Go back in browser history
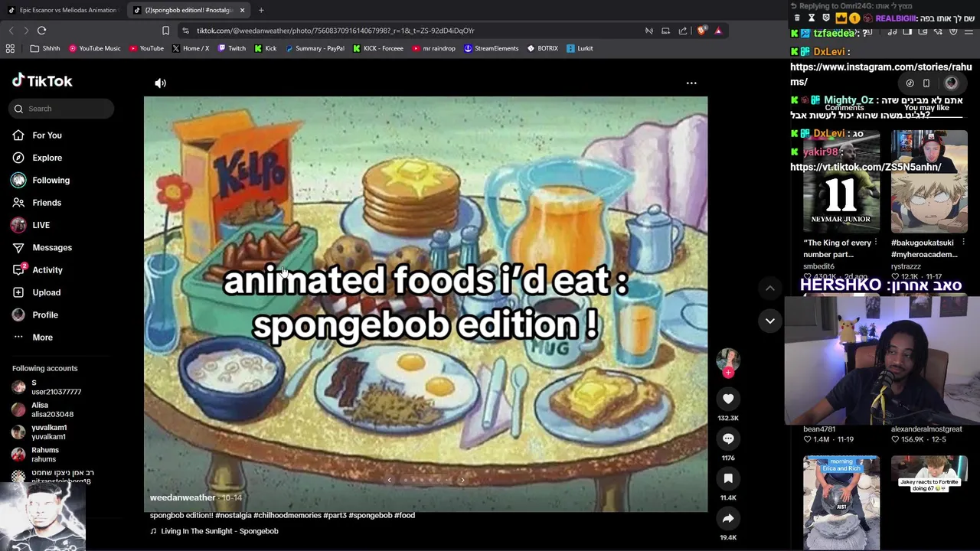 click(11, 31)
